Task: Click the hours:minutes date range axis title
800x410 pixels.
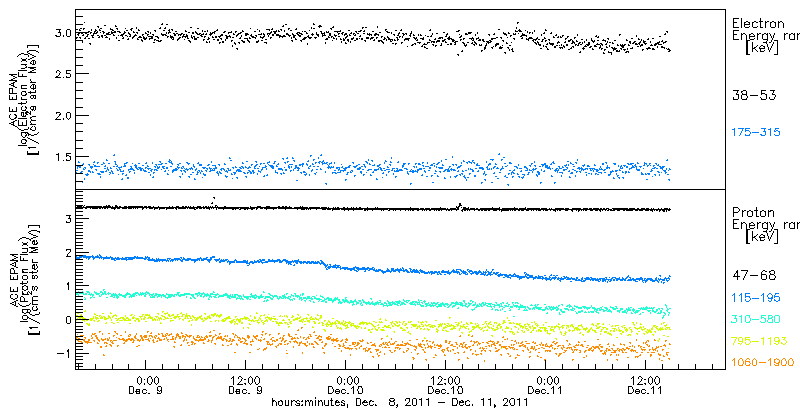Action: coord(399,403)
